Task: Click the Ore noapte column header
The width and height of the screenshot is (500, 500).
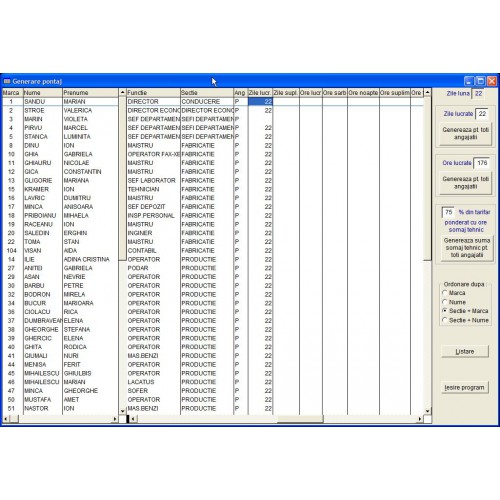Action: pyautogui.click(x=363, y=93)
